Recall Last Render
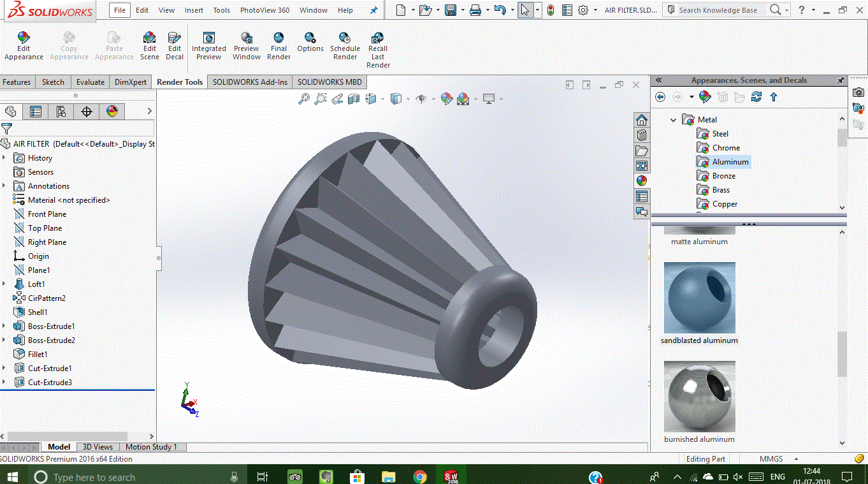The image size is (868, 484). coord(378,50)
